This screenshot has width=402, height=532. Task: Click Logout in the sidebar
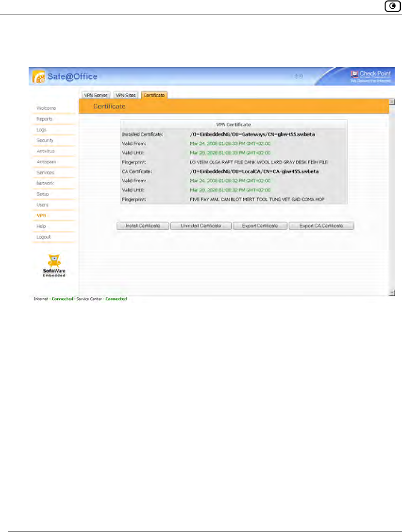(43, 237)
